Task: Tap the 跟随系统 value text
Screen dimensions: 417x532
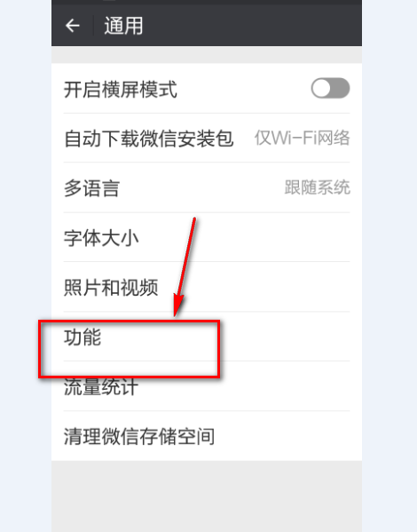Action: tap(318, 187)
